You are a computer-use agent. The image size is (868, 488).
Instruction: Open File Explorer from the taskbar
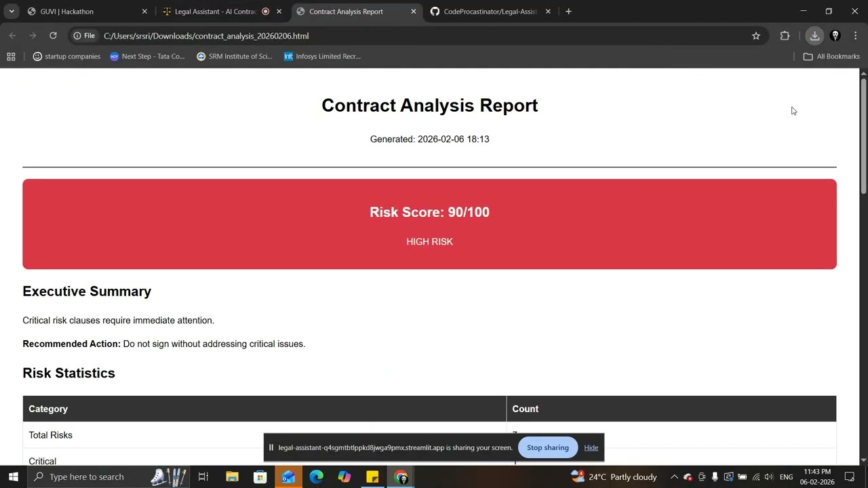pos(232,476)
